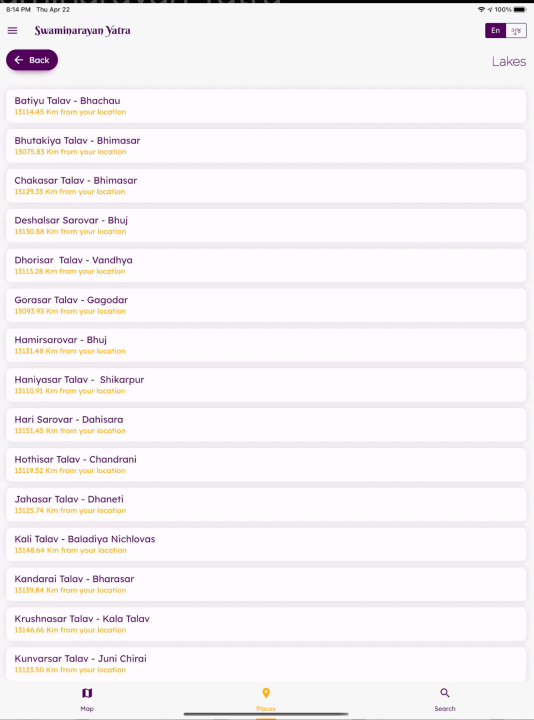Screen dimensions: 534x720
Task: Open Kunvarsar Talav - Juni Chirai
Action: (266, 664)
